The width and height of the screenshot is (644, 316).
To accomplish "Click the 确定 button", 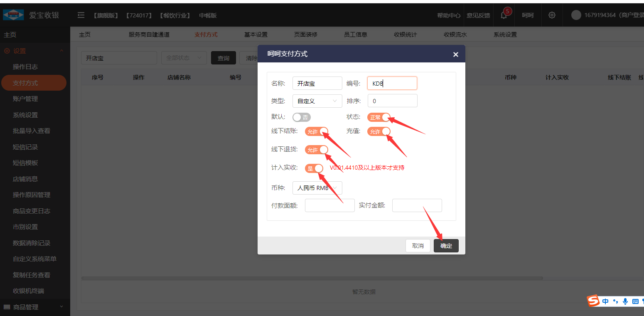I will [x=446, y=246].
